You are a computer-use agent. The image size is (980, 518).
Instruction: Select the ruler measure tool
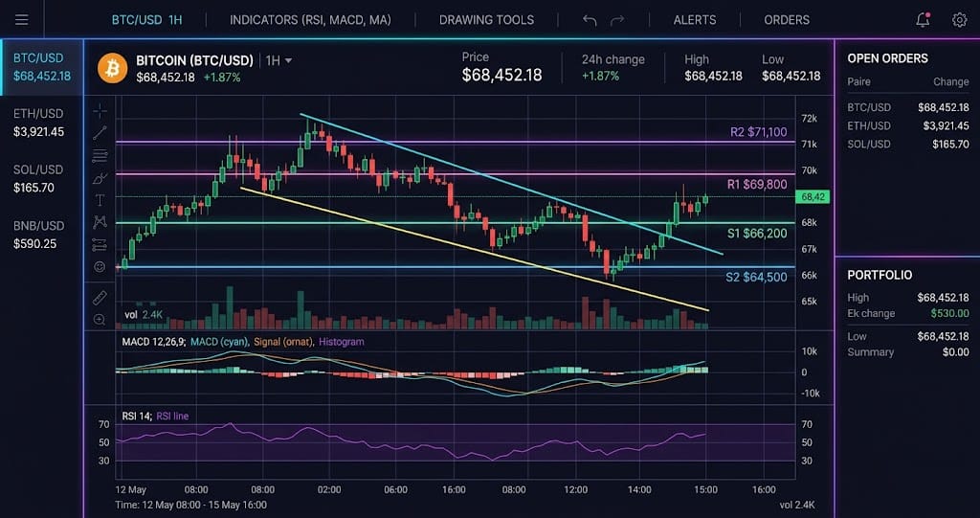pyautogui.click(x=100, y=297)
